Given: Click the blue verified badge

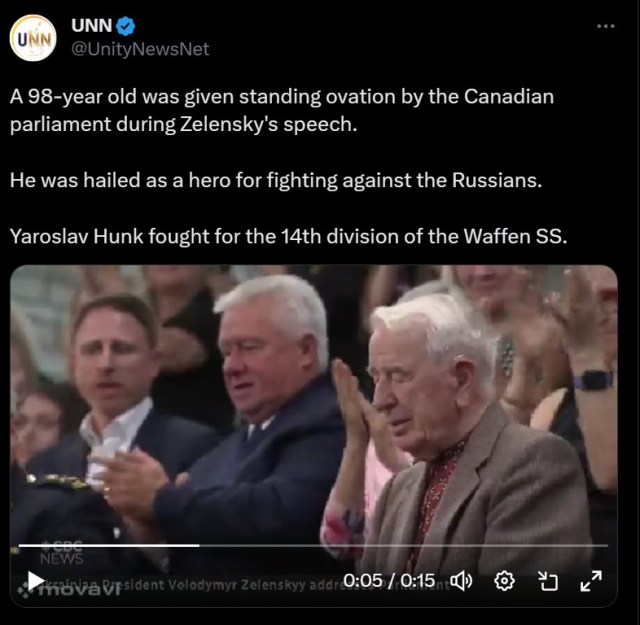Looking at the screenshot, I should [x=126, y=26].
